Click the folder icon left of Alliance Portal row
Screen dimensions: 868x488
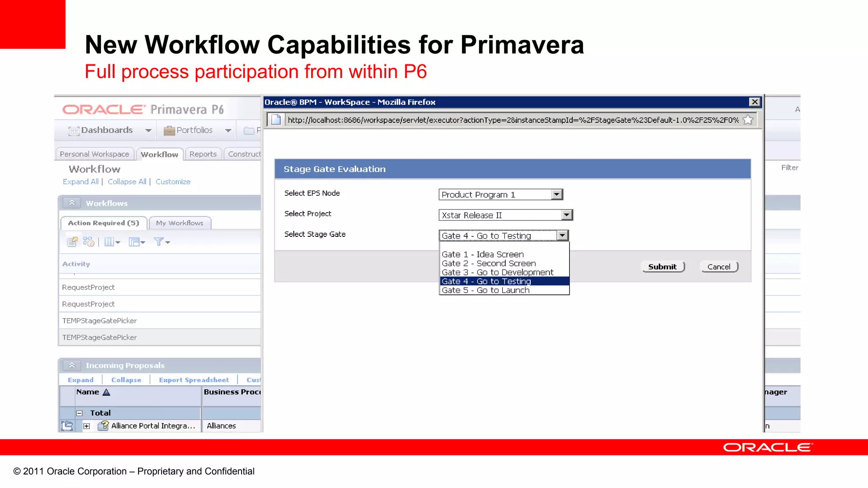point(67,426)
